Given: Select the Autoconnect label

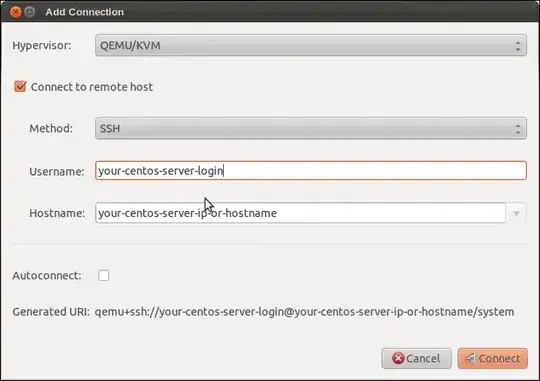Looking at the screenshot, I should 47,276.
